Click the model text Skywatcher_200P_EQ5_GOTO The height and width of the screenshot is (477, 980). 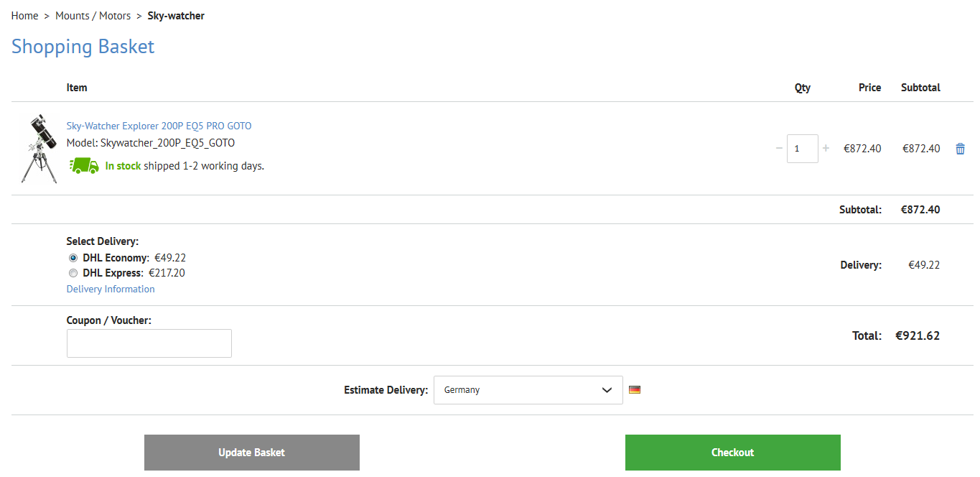(167, 143)
